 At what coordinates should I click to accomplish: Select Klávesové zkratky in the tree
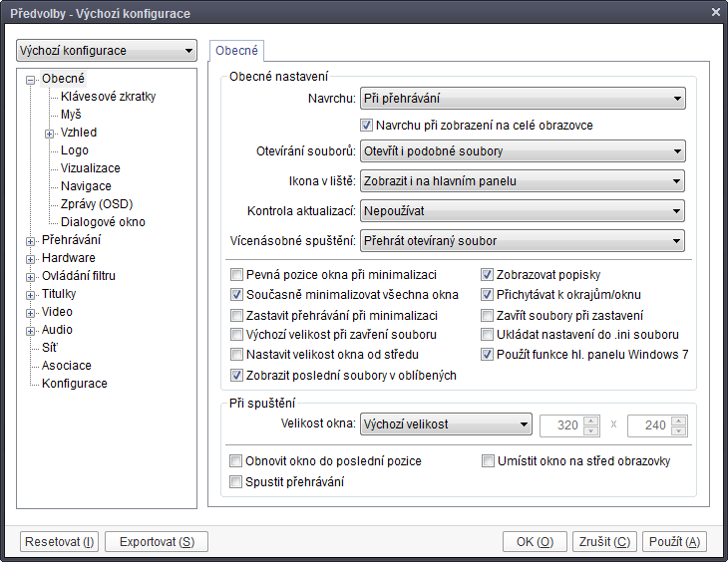coord(108,97)
